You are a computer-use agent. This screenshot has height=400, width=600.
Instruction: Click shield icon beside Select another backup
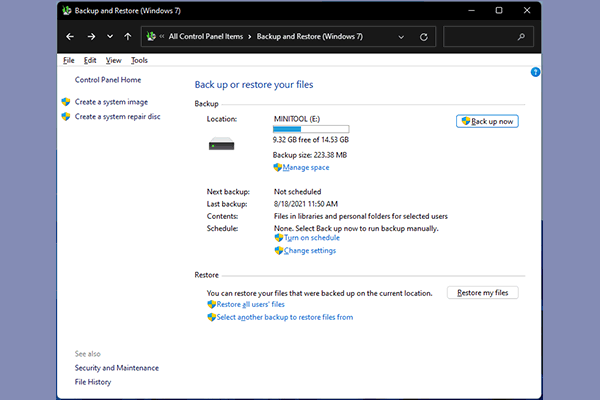coord(211,317)
